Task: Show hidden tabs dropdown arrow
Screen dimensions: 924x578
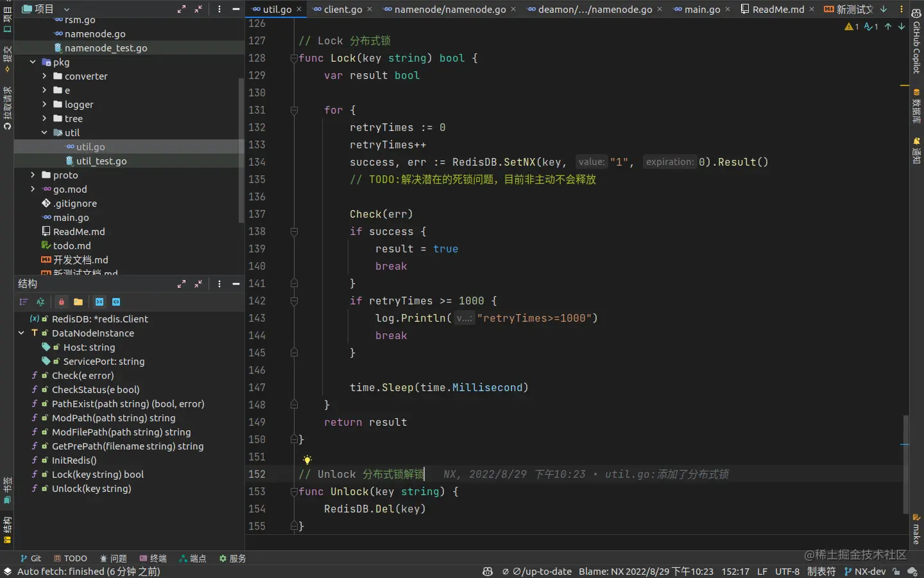Action: 884,9
